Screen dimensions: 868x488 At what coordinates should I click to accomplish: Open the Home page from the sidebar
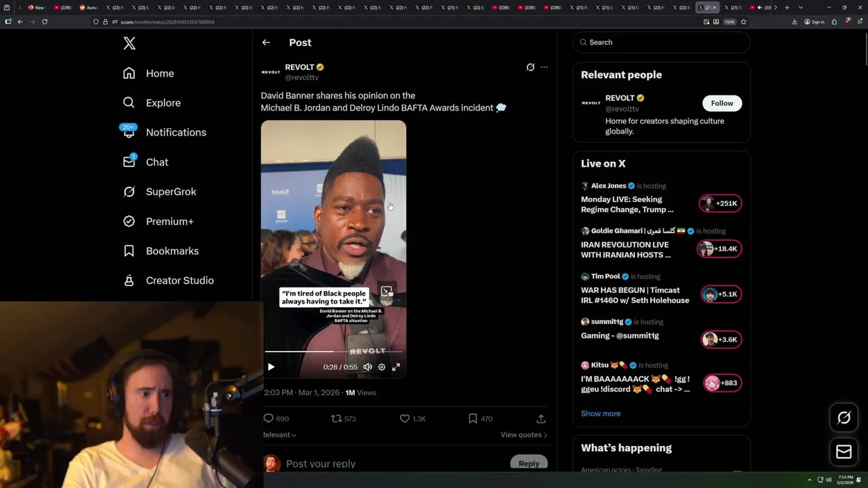click(x=149, y=73)
